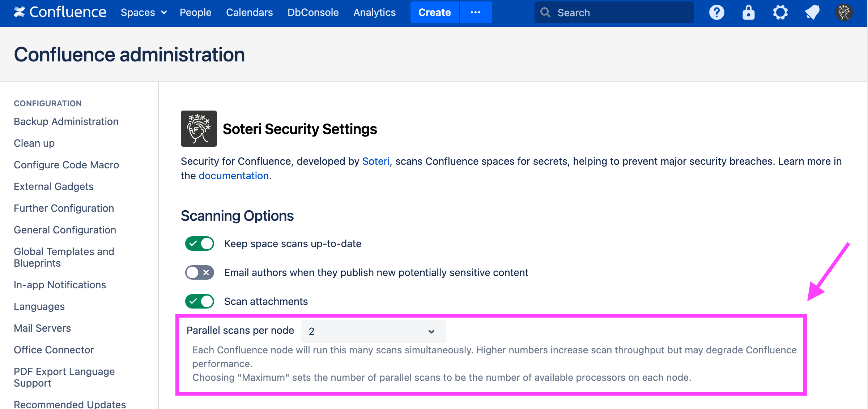The image size is (868, 409).
Task: Click the Soteri Security logo image
Action: point(199,129)
